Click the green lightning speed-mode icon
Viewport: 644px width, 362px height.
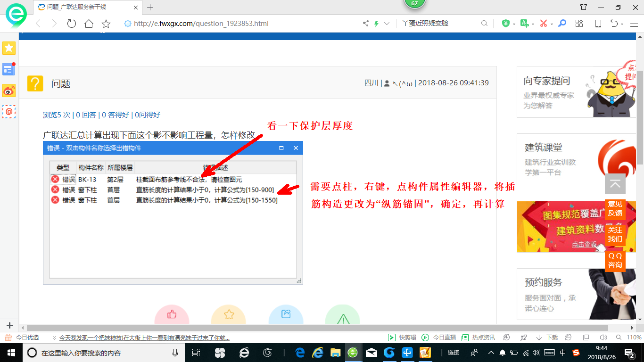coord(376,23)
